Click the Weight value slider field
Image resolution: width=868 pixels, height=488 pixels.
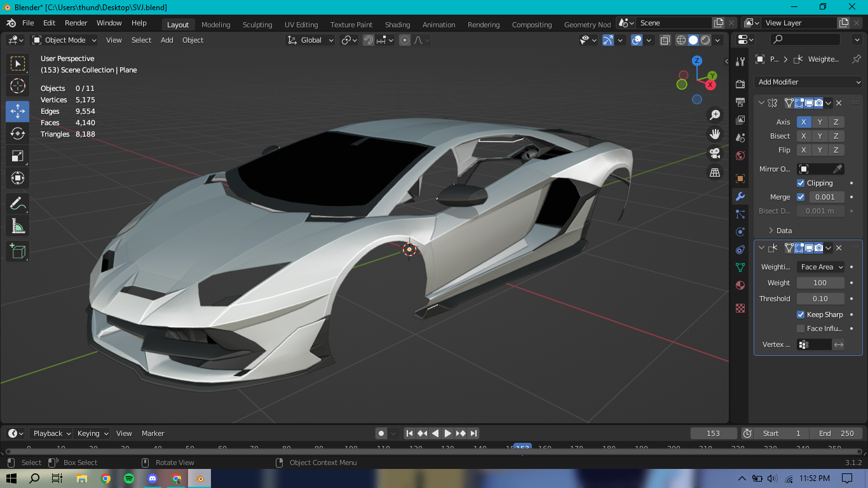pos(820,283)
